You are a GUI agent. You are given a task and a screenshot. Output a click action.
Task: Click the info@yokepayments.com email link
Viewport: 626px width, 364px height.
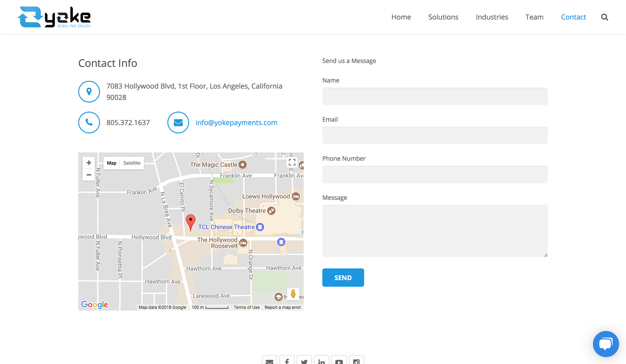(236, 123)
